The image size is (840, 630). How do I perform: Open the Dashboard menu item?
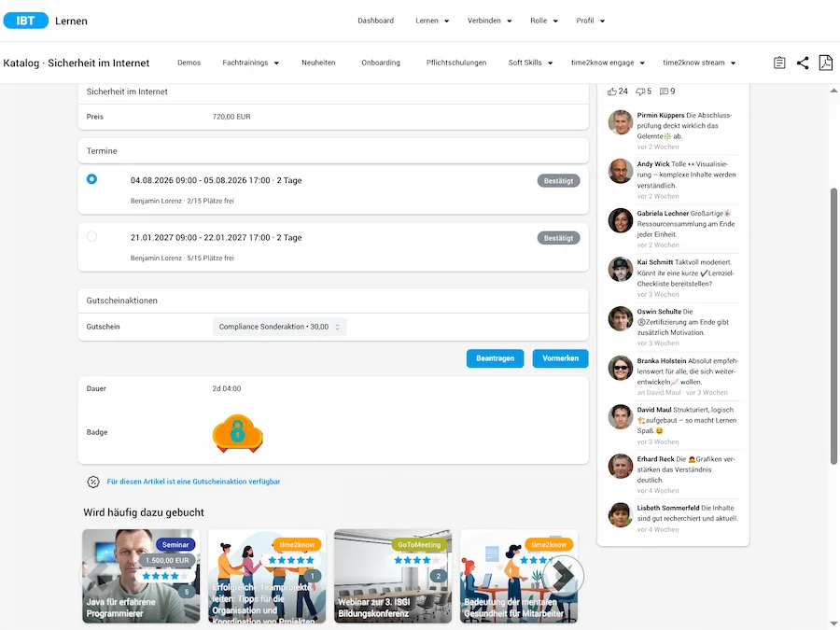pyautogui.click(x=375, y=21)
